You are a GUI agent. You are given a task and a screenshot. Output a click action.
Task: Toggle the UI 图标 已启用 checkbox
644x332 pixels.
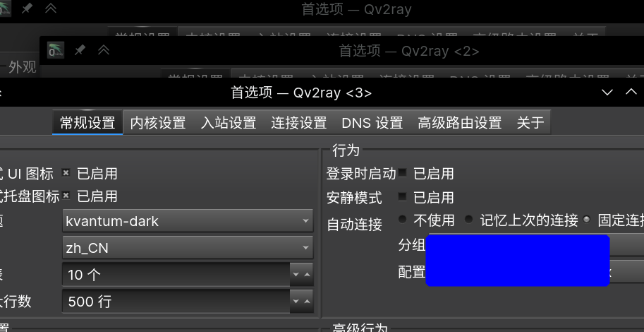coord(66,173)
